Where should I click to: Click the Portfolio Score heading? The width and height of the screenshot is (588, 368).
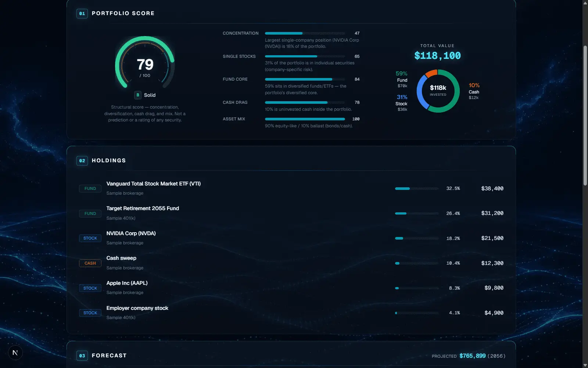tap(123, 13)
